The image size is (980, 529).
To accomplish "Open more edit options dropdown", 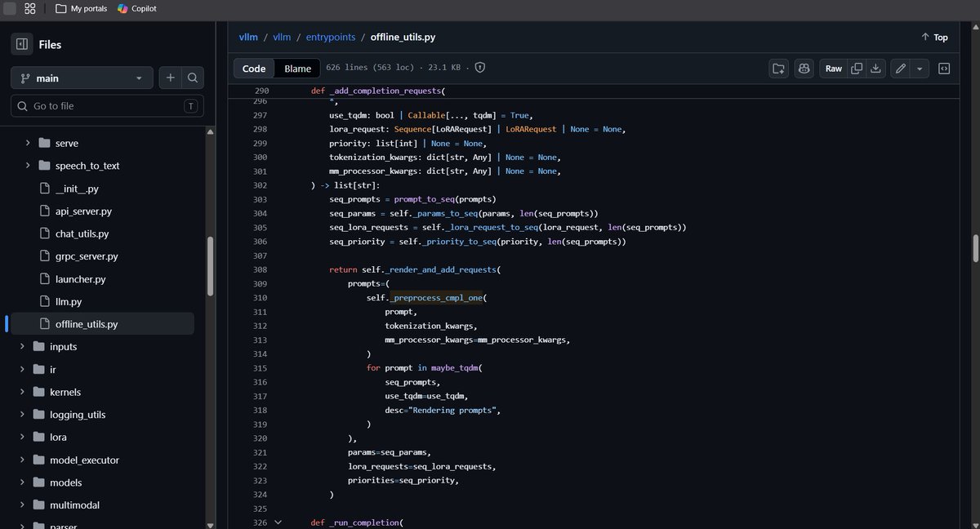I will tap(920, 69).
